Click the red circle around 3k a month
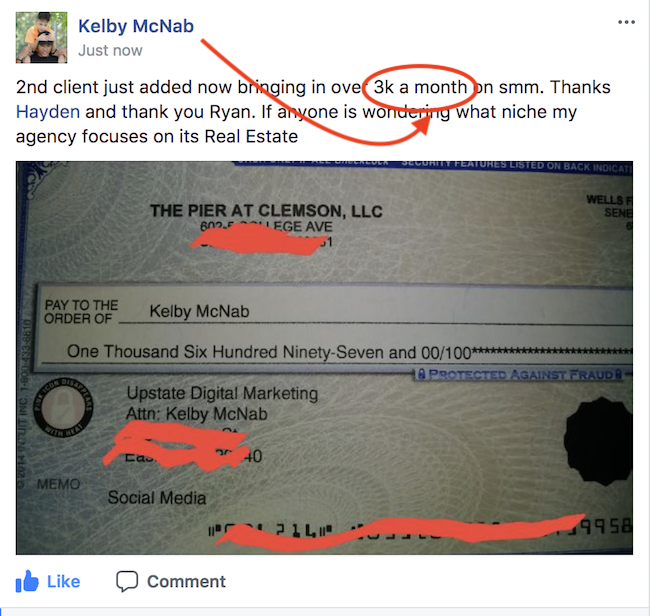Screen dimensions: 650x616 (420, 87)
